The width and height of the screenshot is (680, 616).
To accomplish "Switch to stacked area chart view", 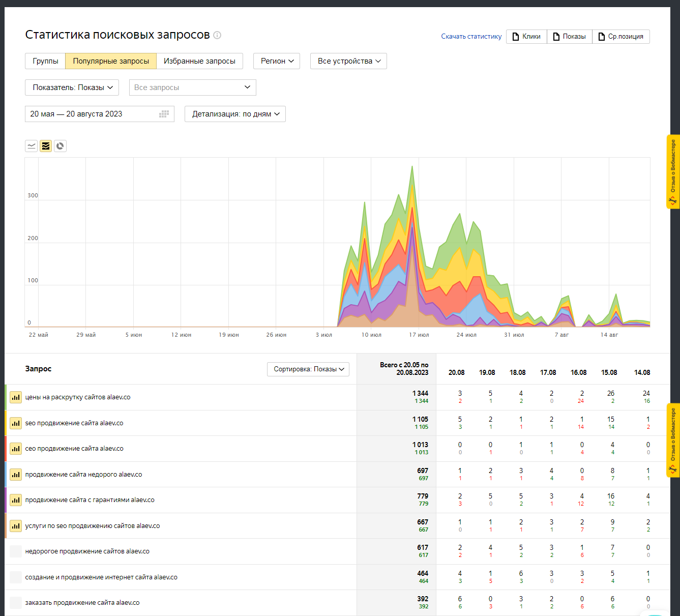I will point(46,146).
